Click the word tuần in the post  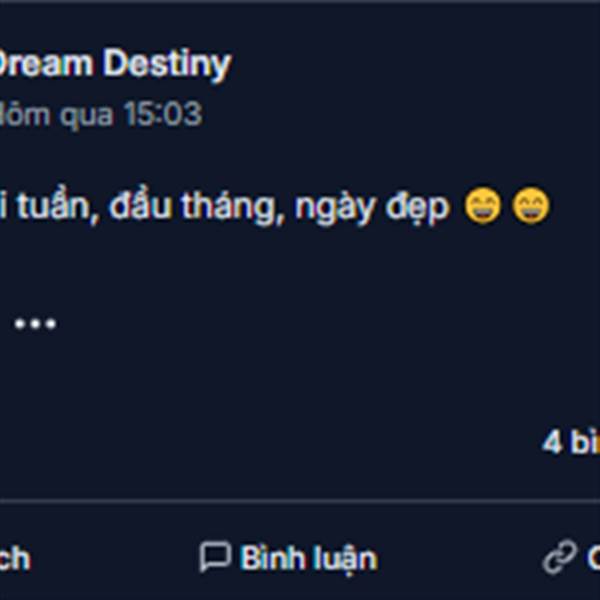point(55,206)
